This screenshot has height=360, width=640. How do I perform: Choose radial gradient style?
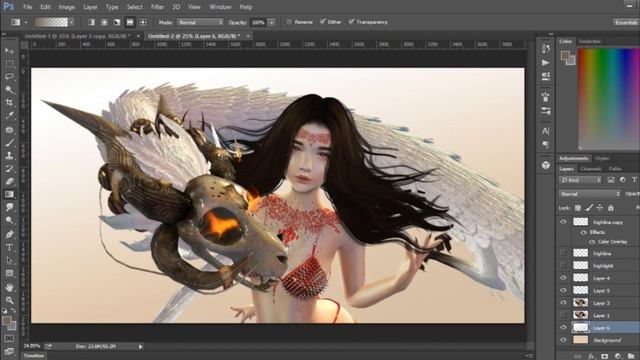click(104, 22)
